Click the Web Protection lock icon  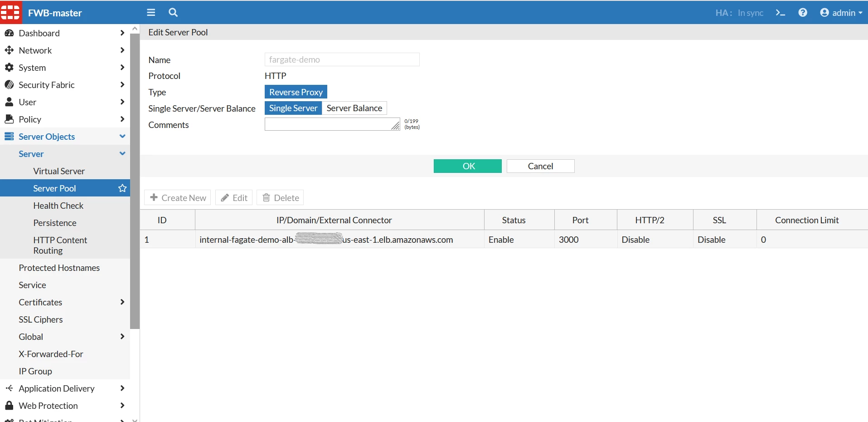9,406
